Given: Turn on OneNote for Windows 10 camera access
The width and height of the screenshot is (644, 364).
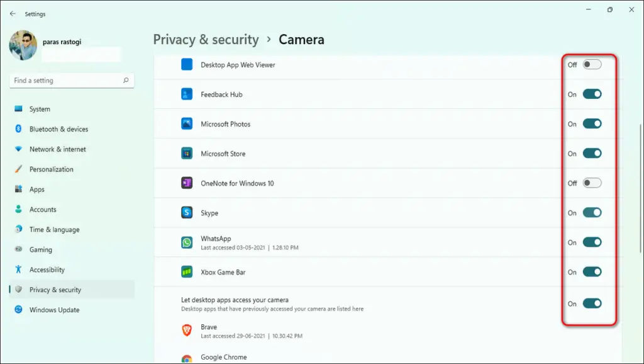Looking at the screenshot, I should [x=592, y=183].
